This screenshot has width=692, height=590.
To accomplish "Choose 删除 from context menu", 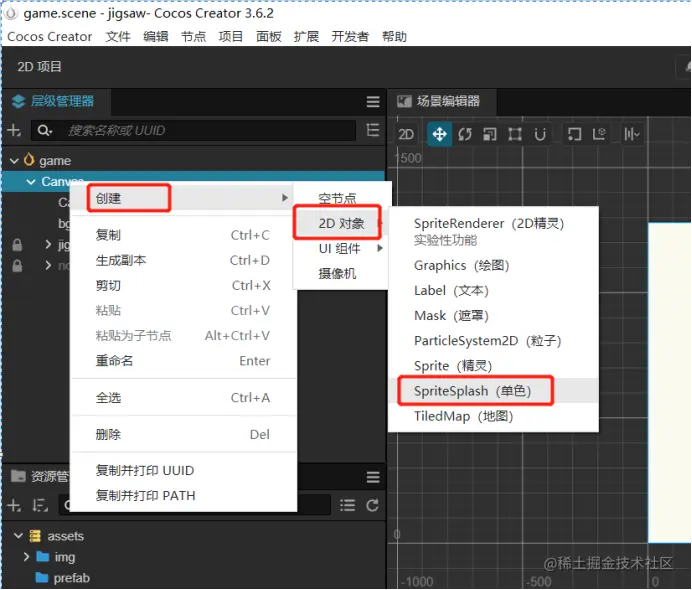I will 183,434.
